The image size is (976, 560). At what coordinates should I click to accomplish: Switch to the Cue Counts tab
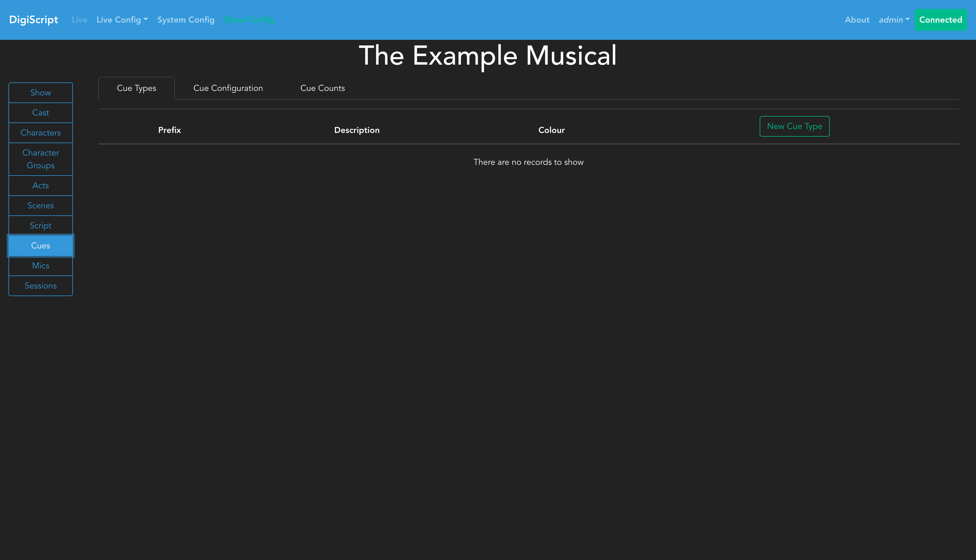point(323,88)
